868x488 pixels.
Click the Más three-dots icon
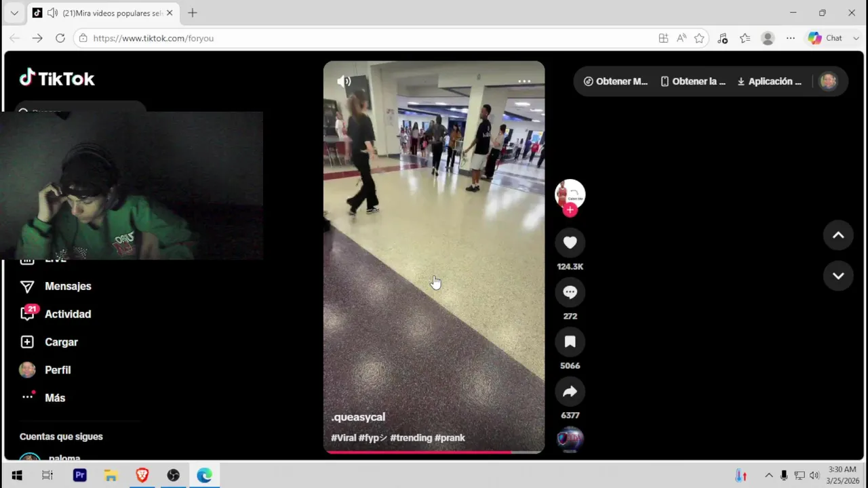click(x=27, y=397)
